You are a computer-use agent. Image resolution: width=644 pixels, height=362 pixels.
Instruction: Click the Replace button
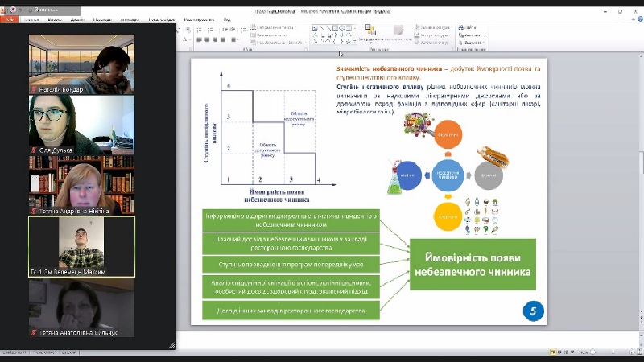472,35
